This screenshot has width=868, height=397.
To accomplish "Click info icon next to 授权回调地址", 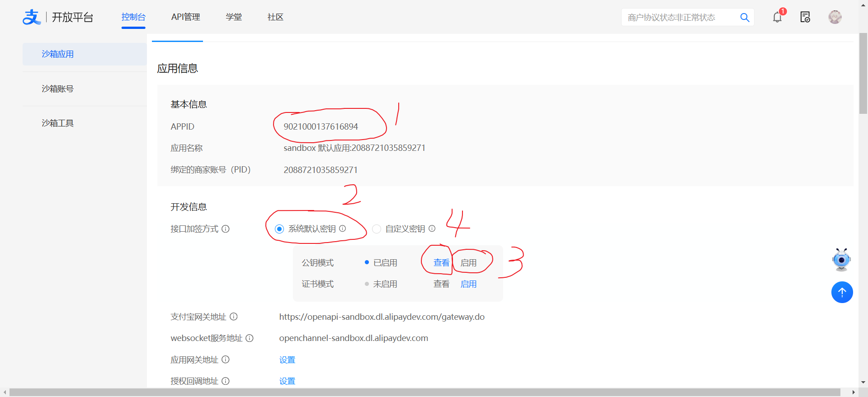I will tap(226, 381).
